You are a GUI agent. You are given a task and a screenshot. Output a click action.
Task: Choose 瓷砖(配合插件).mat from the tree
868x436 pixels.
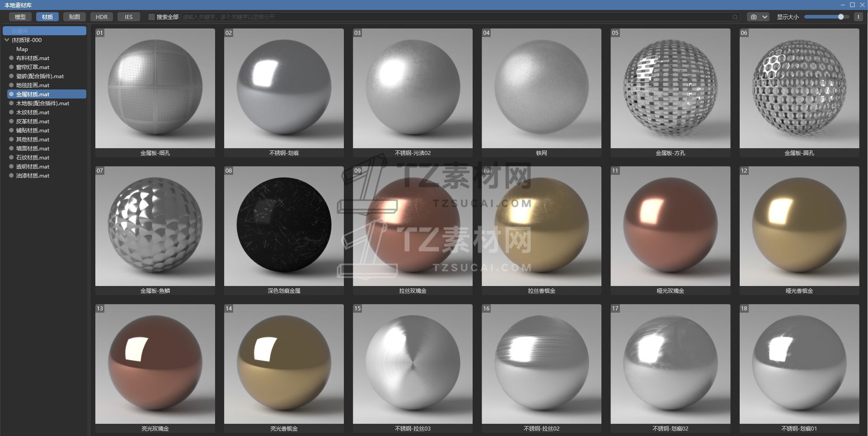40,76
